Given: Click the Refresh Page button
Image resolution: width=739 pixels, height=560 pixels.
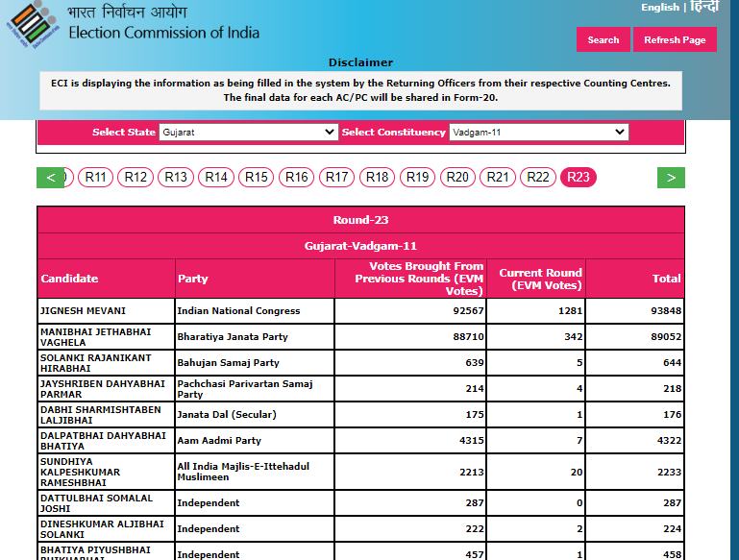Looking at the screenshot, I should [675, 39].
